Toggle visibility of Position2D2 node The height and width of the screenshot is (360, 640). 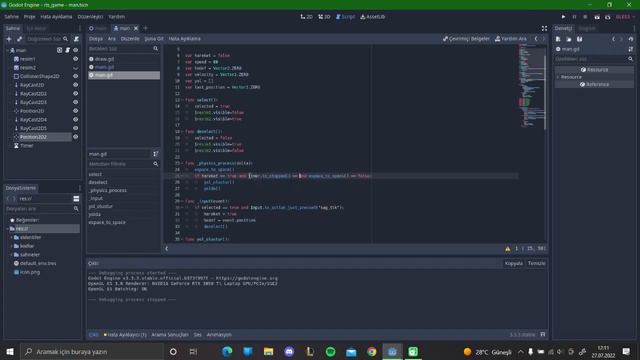(76, 137)
